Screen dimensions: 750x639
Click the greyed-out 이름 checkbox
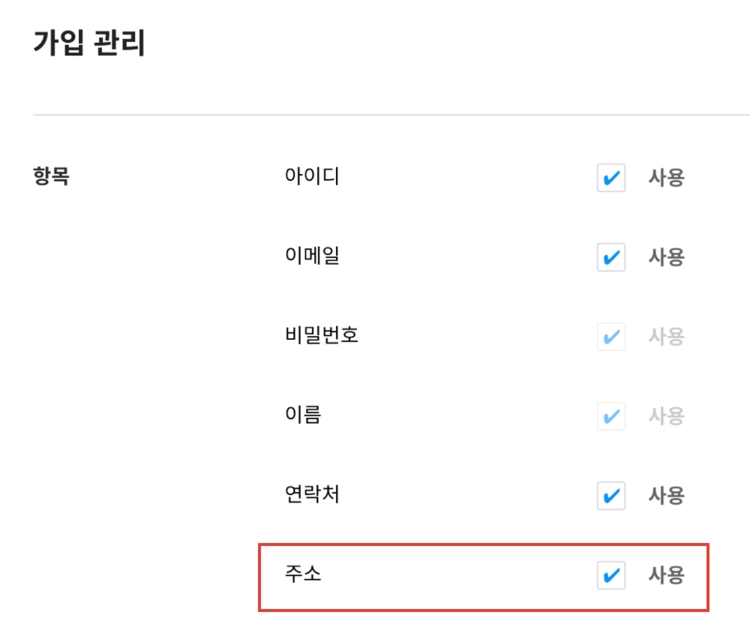coord(611,416)
